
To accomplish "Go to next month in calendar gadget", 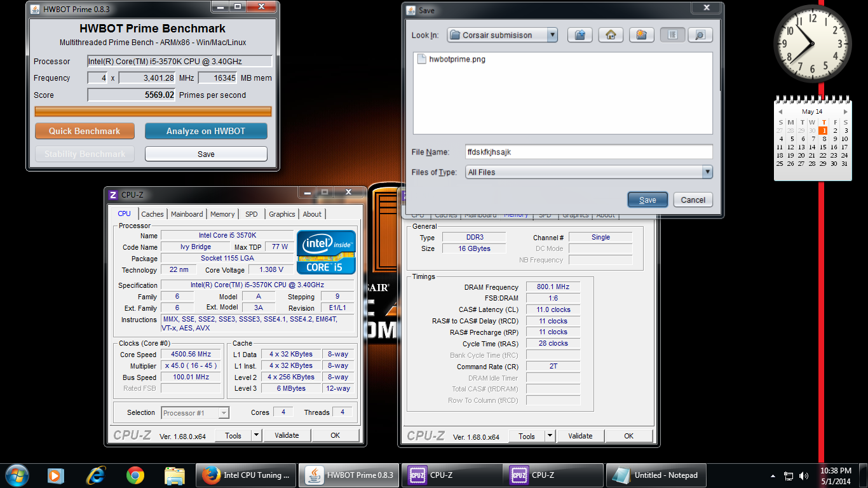I will [845, 111].
